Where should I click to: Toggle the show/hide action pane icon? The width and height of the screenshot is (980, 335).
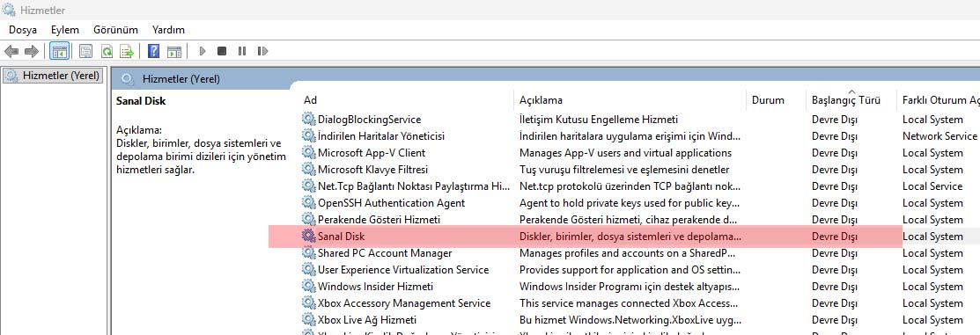click(173, 51)
